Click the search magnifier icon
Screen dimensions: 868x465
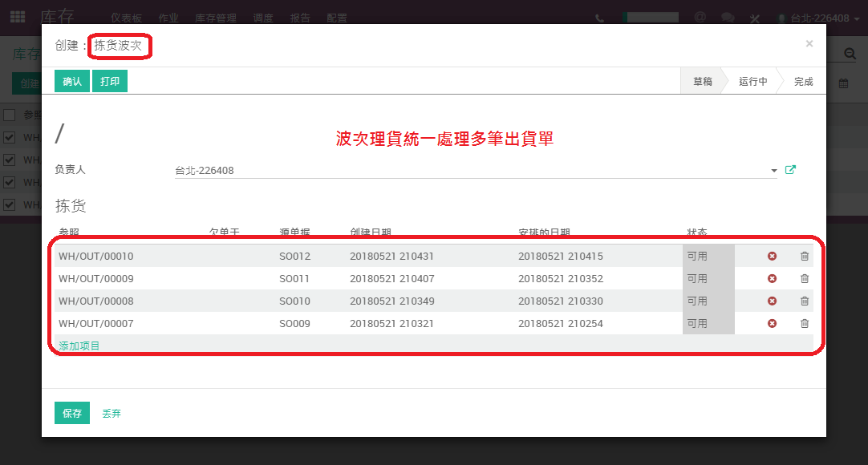click(x=850, y=54)
